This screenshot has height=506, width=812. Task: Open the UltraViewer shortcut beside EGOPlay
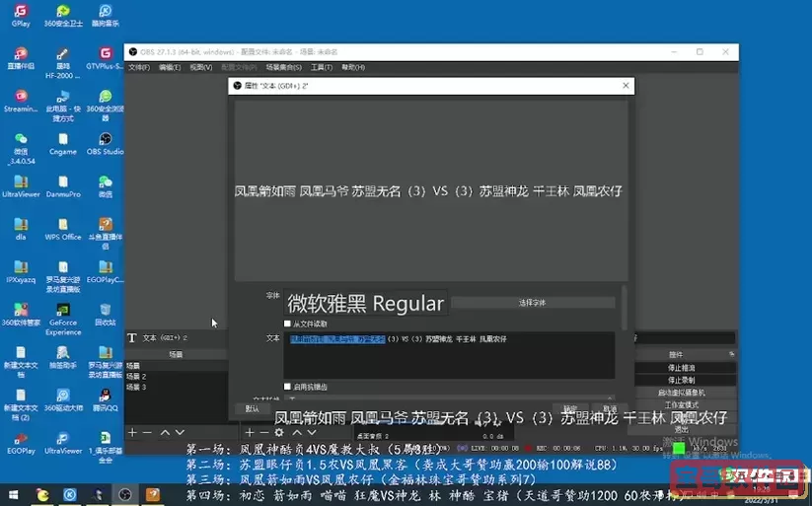(x=63, y=443)
